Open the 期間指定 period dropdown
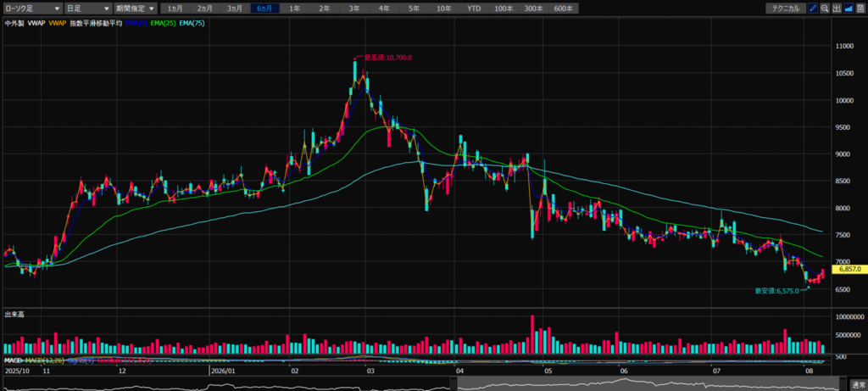The height and width of the screenshot is (391, 868). click(136, 8)
